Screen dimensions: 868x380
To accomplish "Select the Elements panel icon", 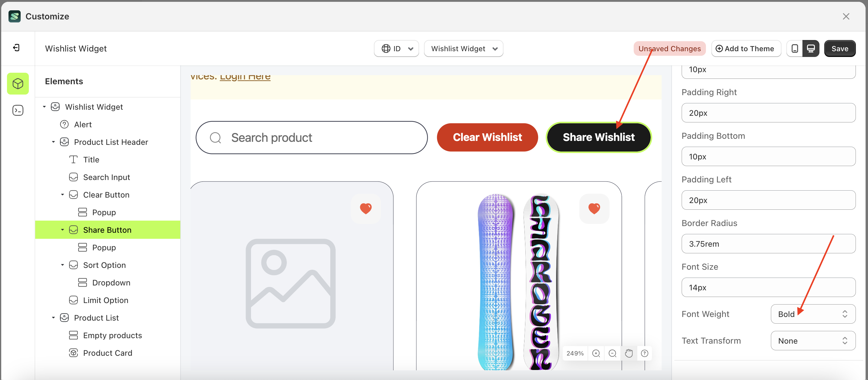I will click(18, 83).
